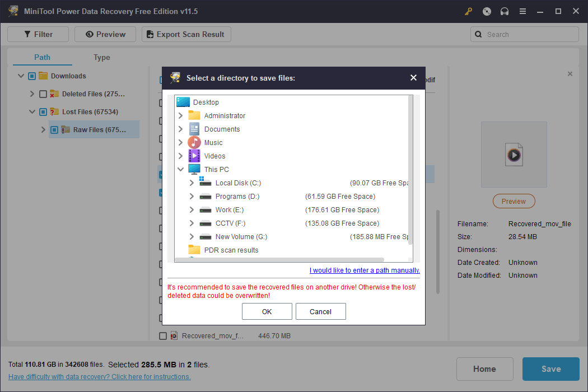This screenshot has height=392, width=588.
Task: Uncheck the Raw Files checkbox
Action: [54, 129]
